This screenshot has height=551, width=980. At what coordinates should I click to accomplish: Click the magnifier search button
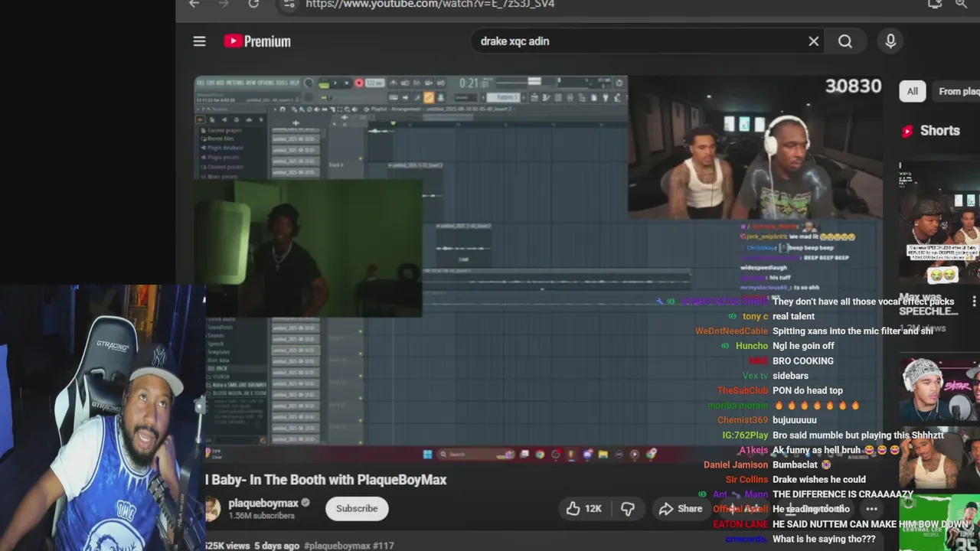coord(845,41)
